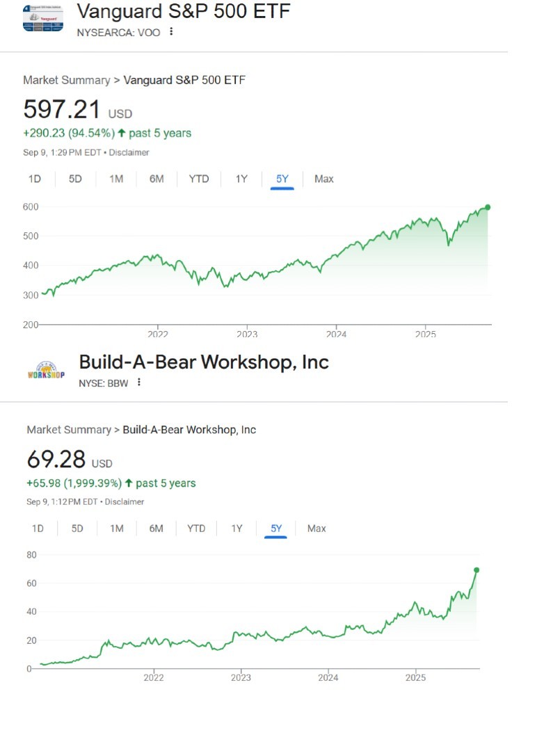Image resolution: width=560 pixels, height=751 pixels.
Task: Select the active 5Y tab on Vanguard chart
Action: (x=282, y=179)
